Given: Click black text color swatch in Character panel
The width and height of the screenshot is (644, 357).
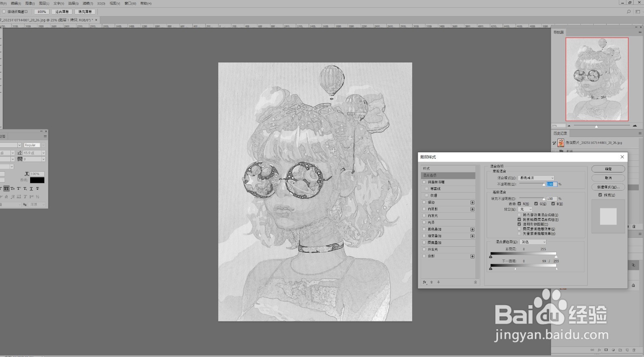Looking at the screenshot, I should tap(37, 180).
